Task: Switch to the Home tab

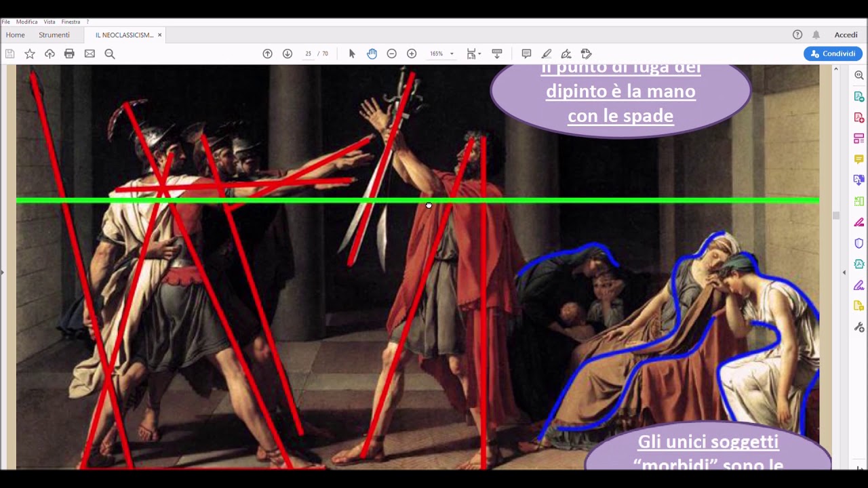Action: (15, 35)
